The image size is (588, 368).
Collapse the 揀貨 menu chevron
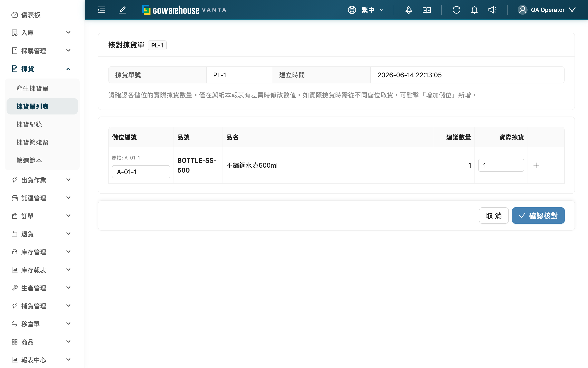tap(68, 69)
